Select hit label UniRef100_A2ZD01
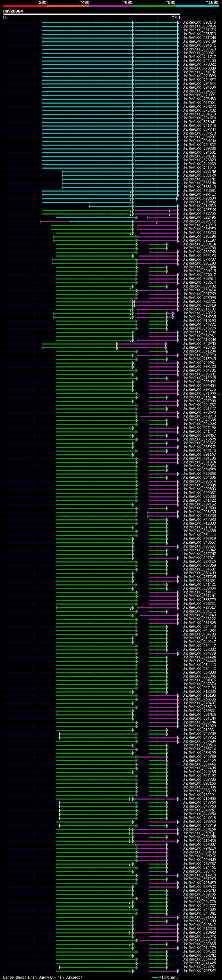222x980 pixels. point(199,103)
